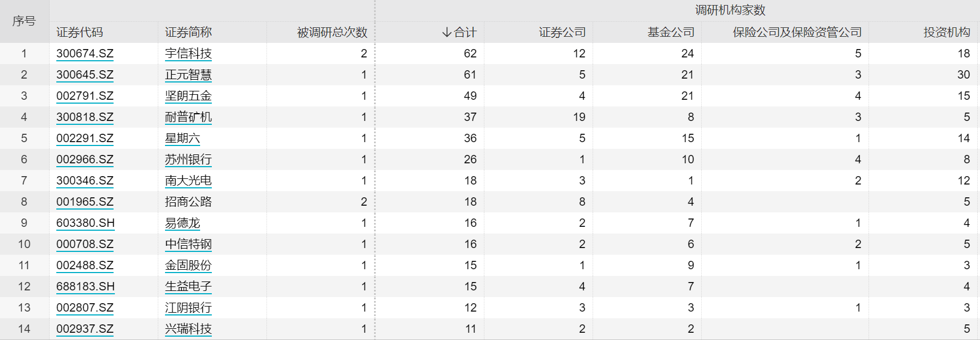Sort by 投资机构 column header
This screenshot has width=980, height=340.
pos(947,32)
